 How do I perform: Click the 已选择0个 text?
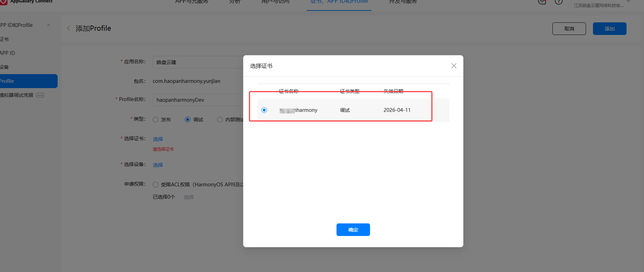(x=164, y=197)
